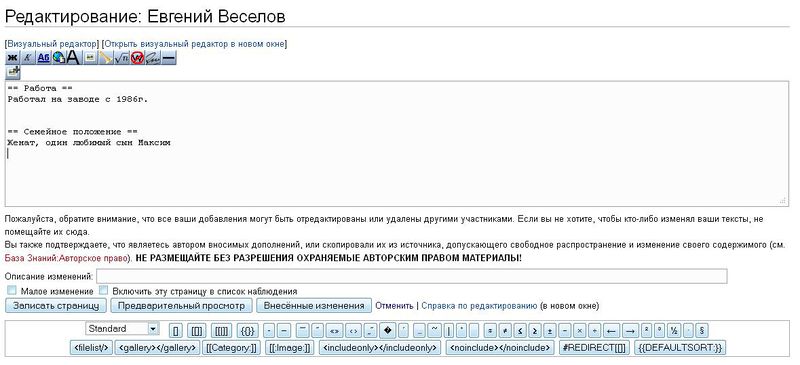Open 'Открыть визуальный редактор в новом окне' link

tap(194, 44)
